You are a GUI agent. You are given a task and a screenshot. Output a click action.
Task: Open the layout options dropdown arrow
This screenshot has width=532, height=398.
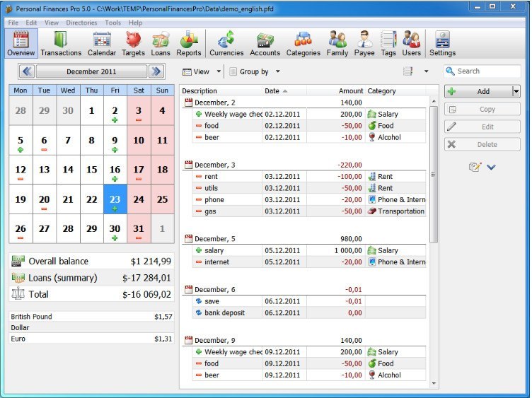click(x=426, y=71)
